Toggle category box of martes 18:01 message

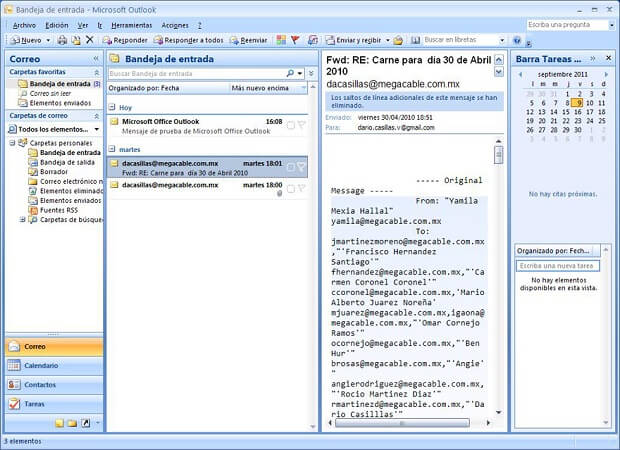(x=291, y=167)
